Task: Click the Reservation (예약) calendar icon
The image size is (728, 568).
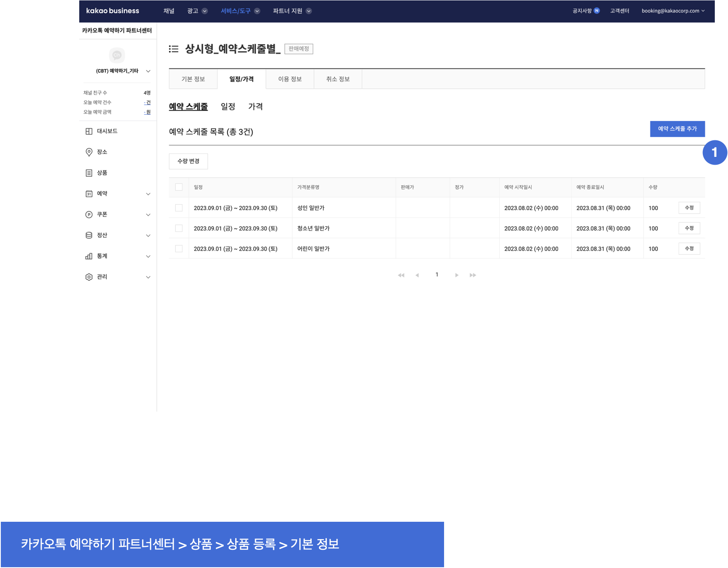Action: pos(89,194)
